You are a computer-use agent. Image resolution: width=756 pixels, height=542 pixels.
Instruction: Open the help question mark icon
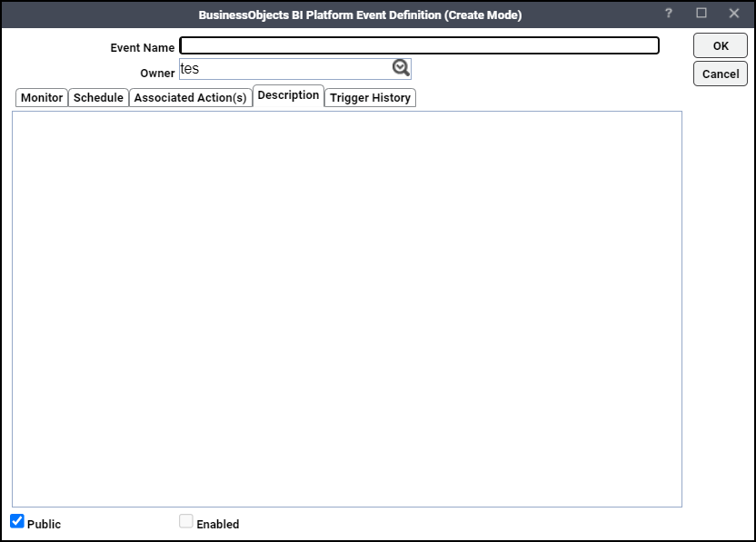tap(668, 14)
